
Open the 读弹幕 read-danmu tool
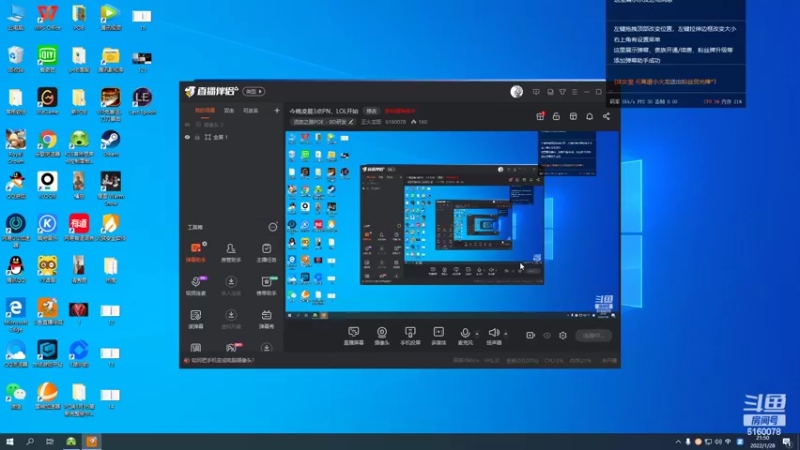195,319
